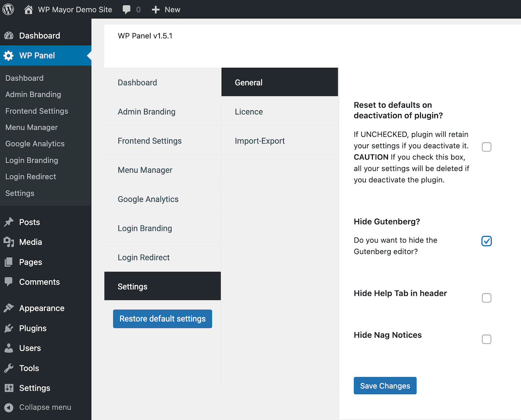This screenshot has height=420, width=521.
Task: Open Login Redirect submenu in sidebar
Action: pos(31,177)
